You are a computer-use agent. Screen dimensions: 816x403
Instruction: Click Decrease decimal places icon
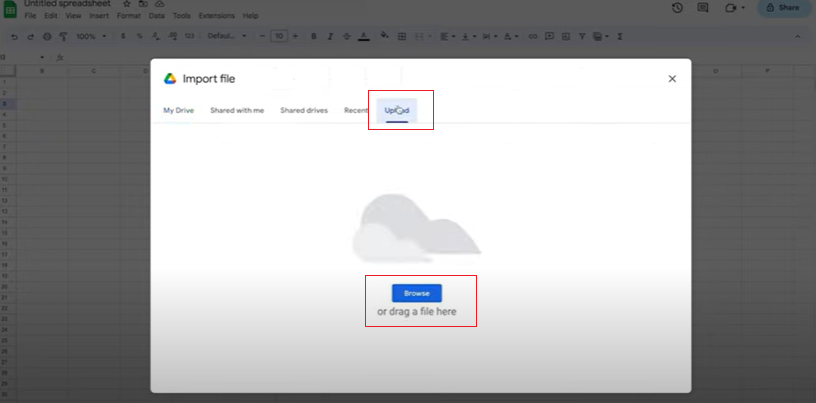pyautogui.click(x=156, y=36)
